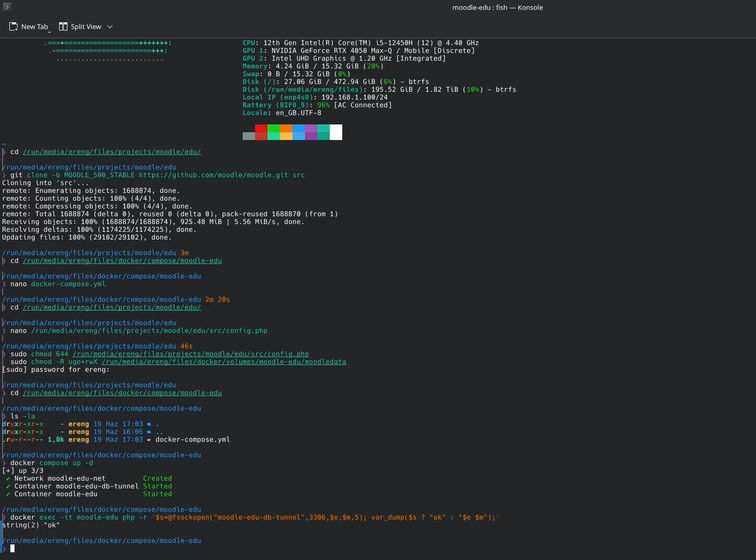This screenshot has height=560, width=756.
Task: Open a new tab with New Tab button
Action: [29, 26]
